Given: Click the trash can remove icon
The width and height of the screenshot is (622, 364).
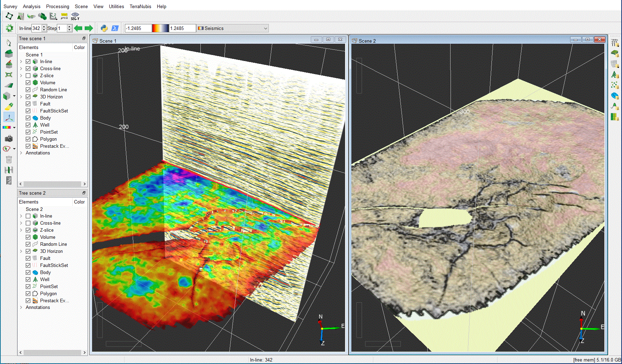Looking at the screenshot, I should coord(9,159).
